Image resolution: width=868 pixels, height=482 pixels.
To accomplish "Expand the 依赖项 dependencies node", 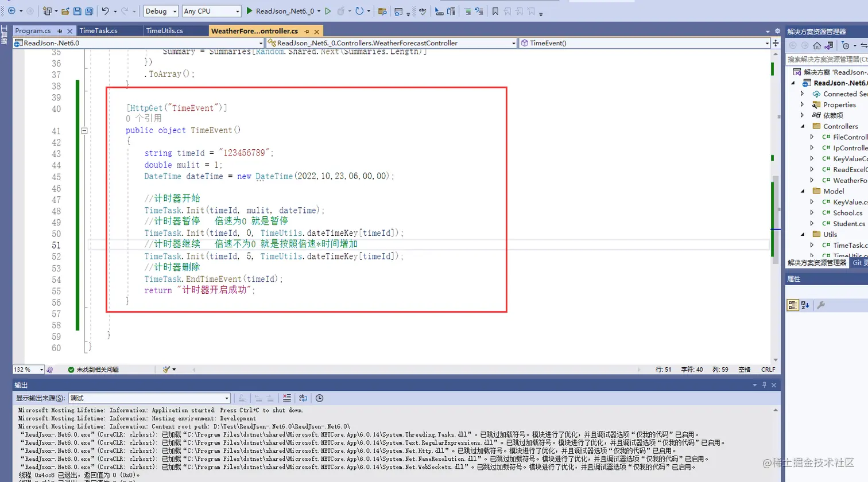I will coord(803,115).
